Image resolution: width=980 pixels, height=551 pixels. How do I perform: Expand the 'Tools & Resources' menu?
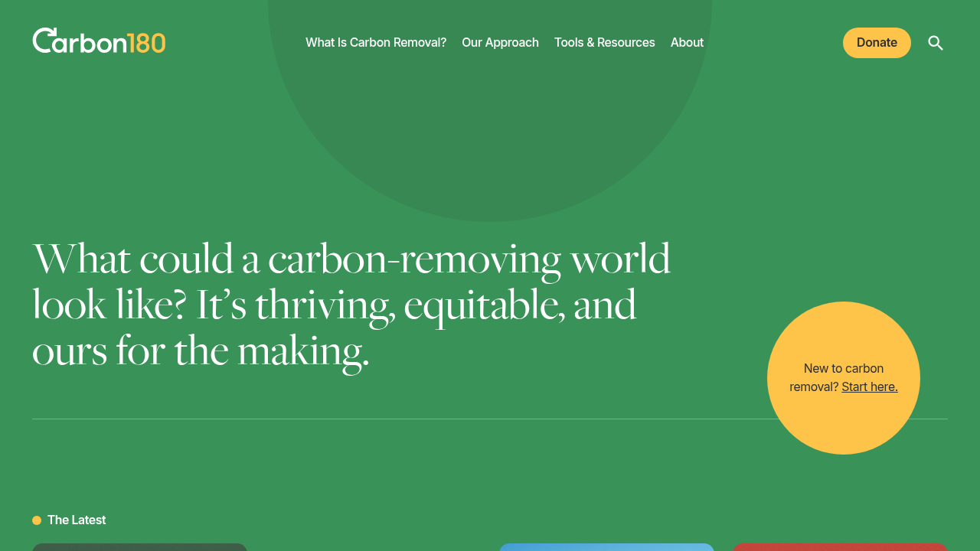tap(605, 42)
